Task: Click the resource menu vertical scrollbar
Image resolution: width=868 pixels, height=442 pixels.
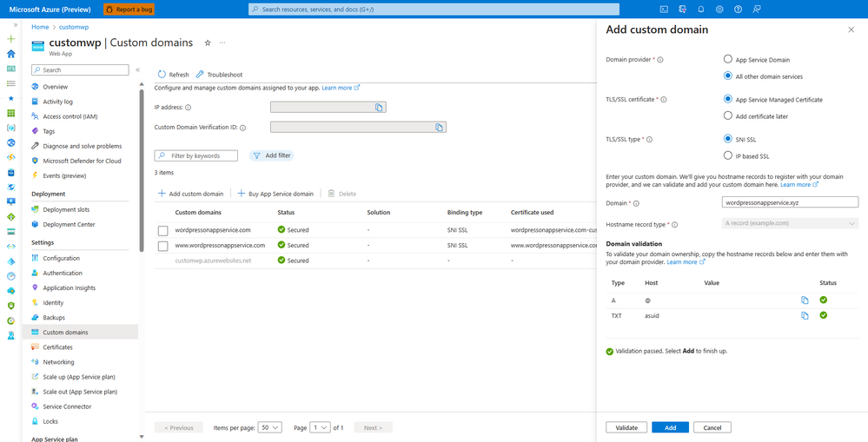Action: pos(142,170)
